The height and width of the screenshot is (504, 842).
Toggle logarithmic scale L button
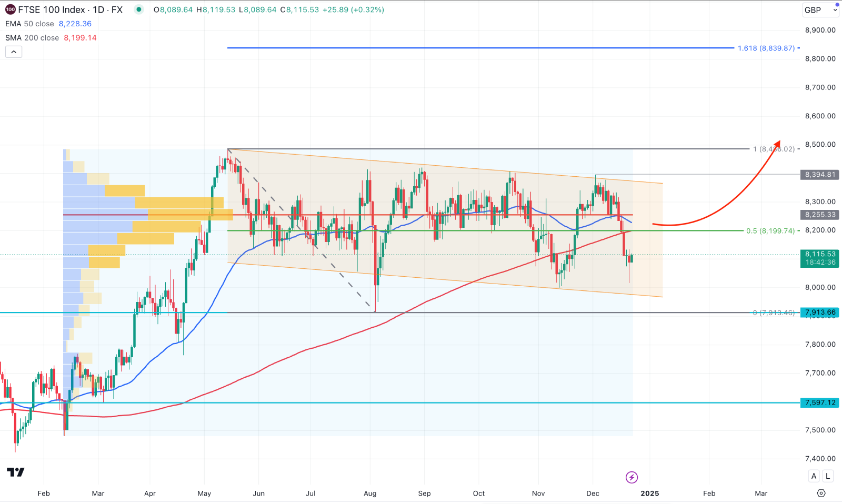point(828,476)
